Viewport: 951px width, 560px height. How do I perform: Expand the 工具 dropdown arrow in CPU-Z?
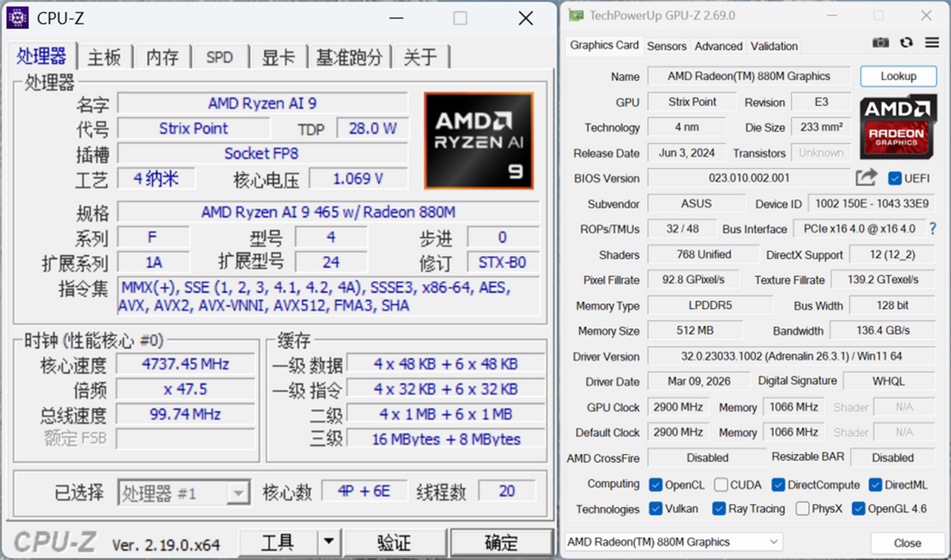tap(329, 543)
